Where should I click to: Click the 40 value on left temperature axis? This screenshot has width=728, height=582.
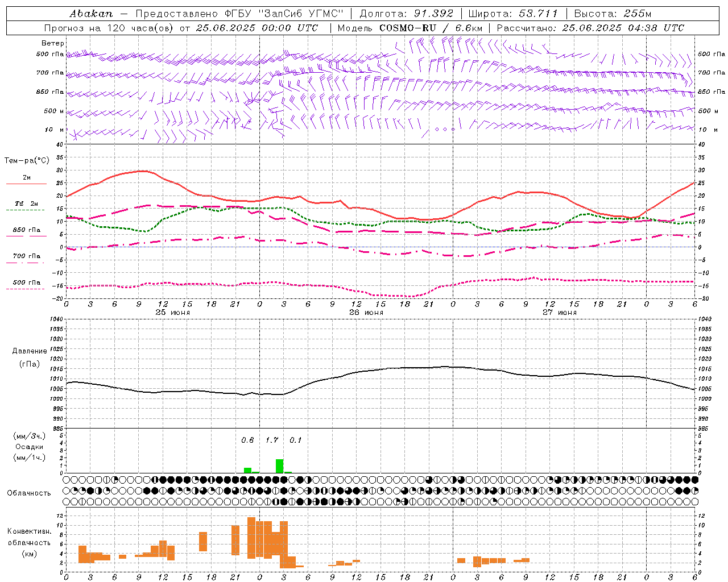click(x=59, y=144)
